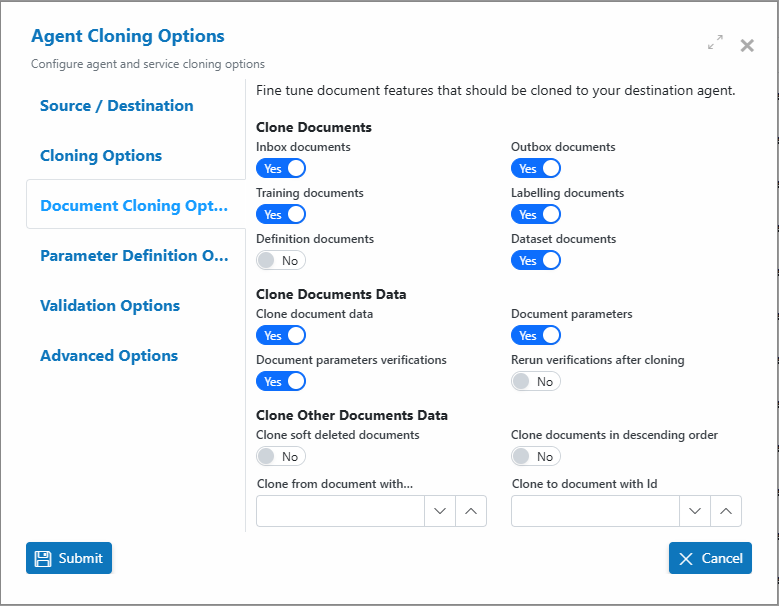This screenshot has width=779, height=606.
Task: Enable Definition documents toggle
Action: point(281,260)
